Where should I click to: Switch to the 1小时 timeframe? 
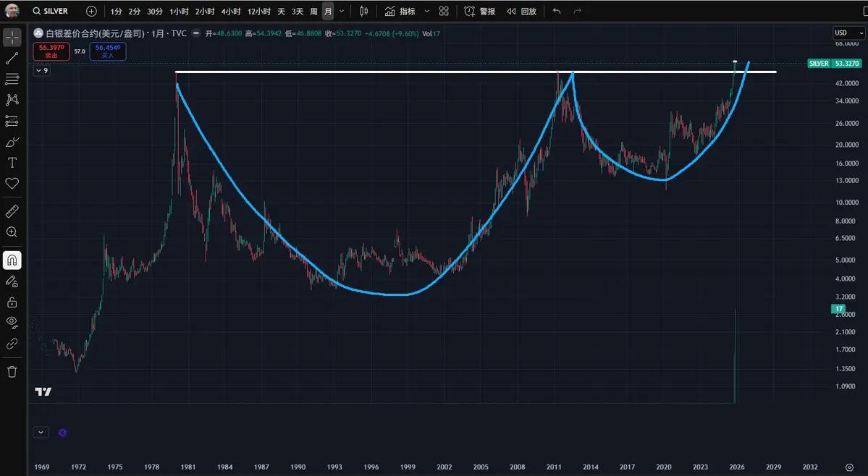[x=180, y=11]
